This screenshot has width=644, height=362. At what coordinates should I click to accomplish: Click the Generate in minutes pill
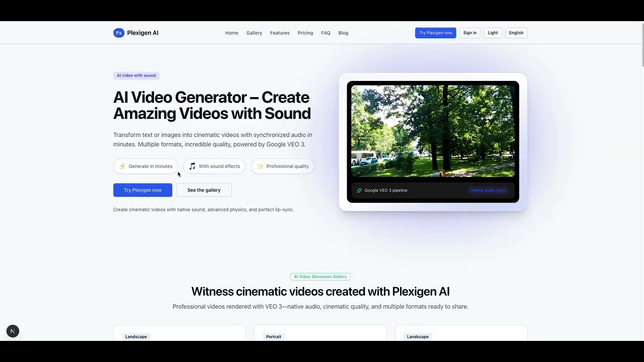(x=145, y=166)
